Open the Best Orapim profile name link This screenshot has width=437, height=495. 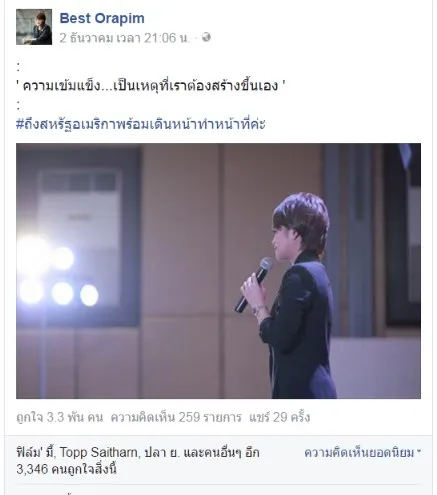pos(102,18)
